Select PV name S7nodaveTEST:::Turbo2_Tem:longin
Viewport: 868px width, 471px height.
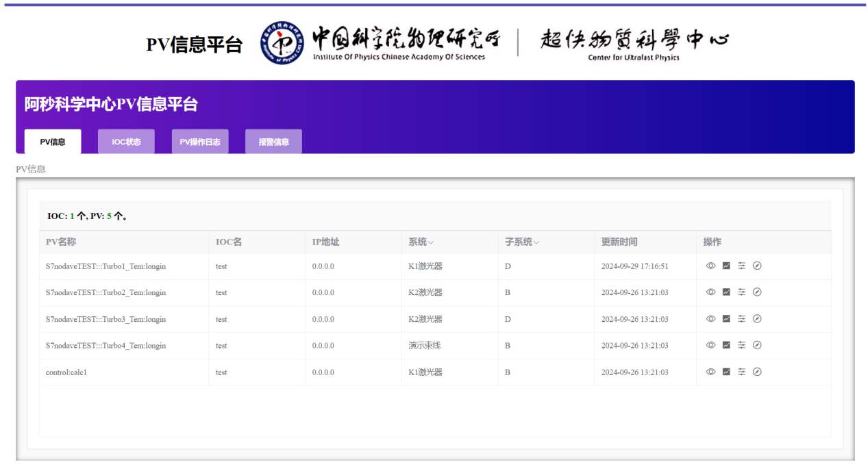point(106,292)
